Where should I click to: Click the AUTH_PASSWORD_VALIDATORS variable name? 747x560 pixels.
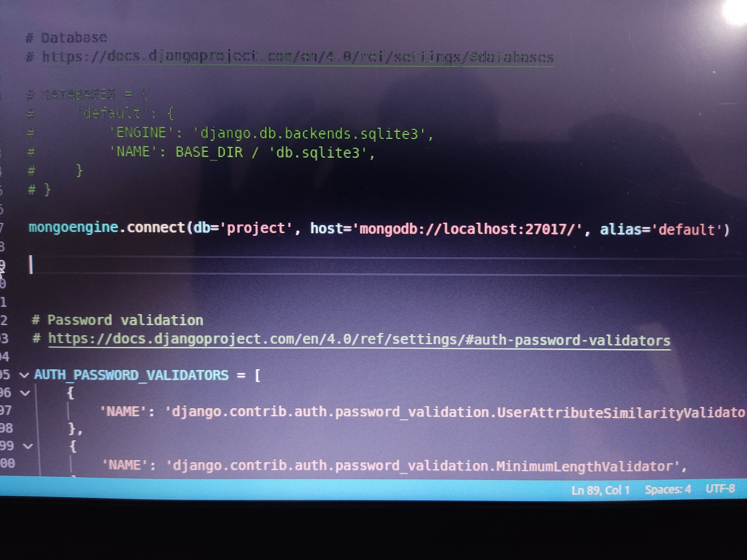(131, 375)
